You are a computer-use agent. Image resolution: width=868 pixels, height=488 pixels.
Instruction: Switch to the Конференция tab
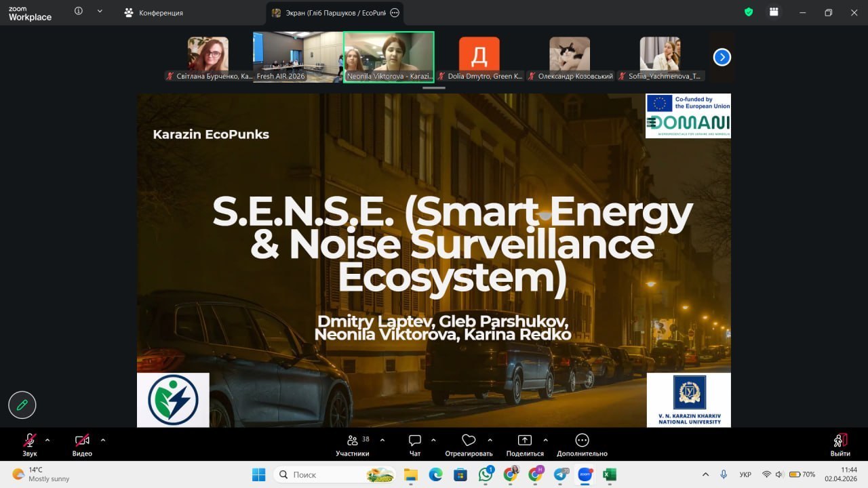coord(154,13)
